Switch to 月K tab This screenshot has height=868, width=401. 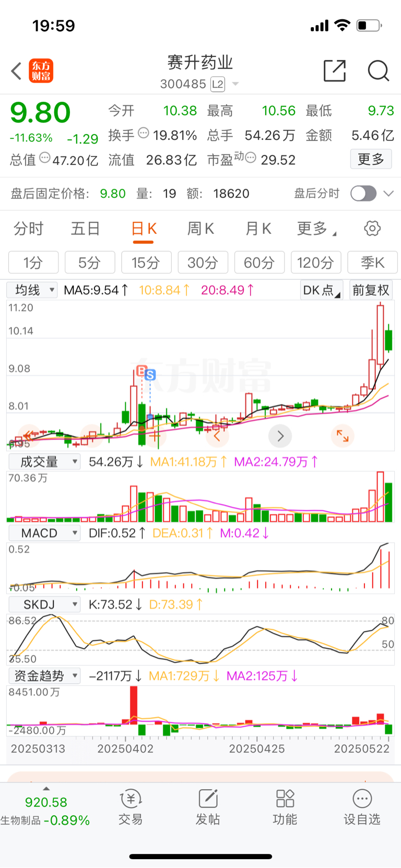coord(258,229)
